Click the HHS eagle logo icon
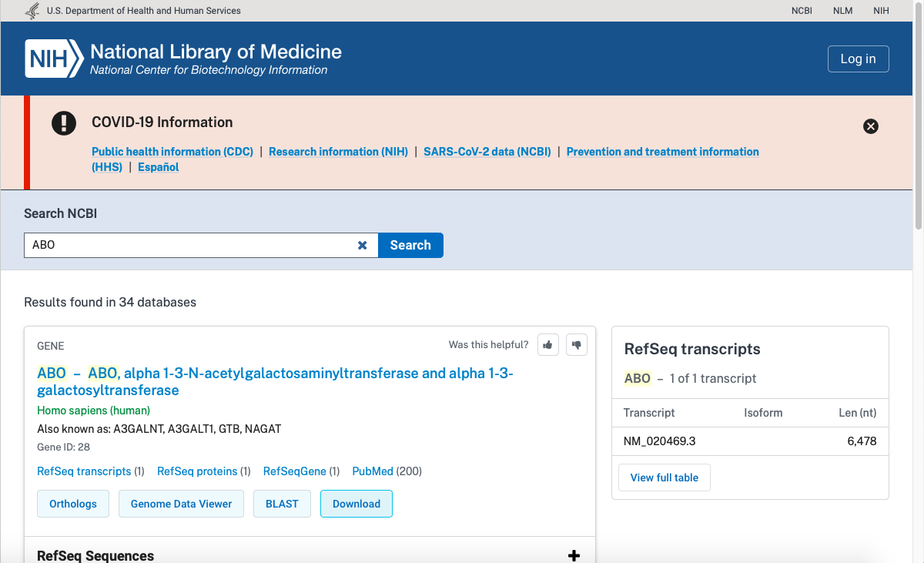This screenshot has width=924, height=563. click(x=32, y=11)
